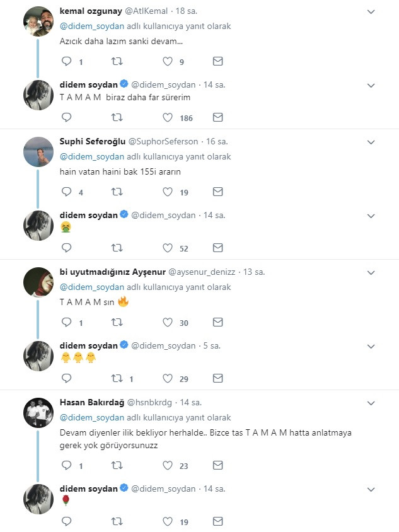Open the caret menu on Hasan Bakırdağ's tweet

click(x=371, y=402)
